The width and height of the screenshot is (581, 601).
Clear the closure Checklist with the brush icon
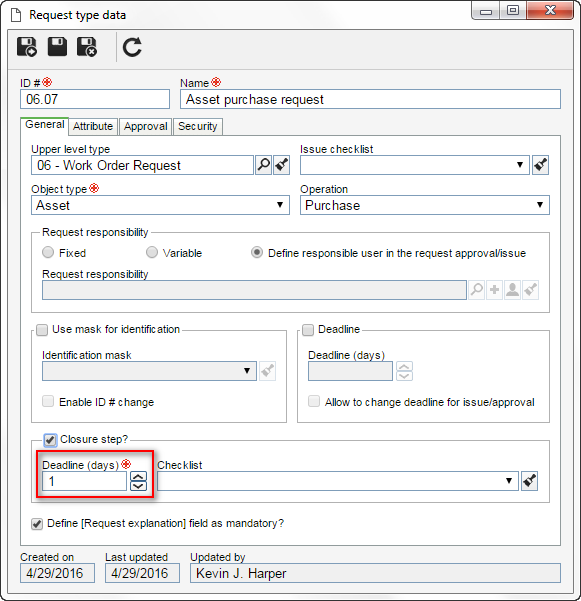pyautogui.click(x=529, y=481)
